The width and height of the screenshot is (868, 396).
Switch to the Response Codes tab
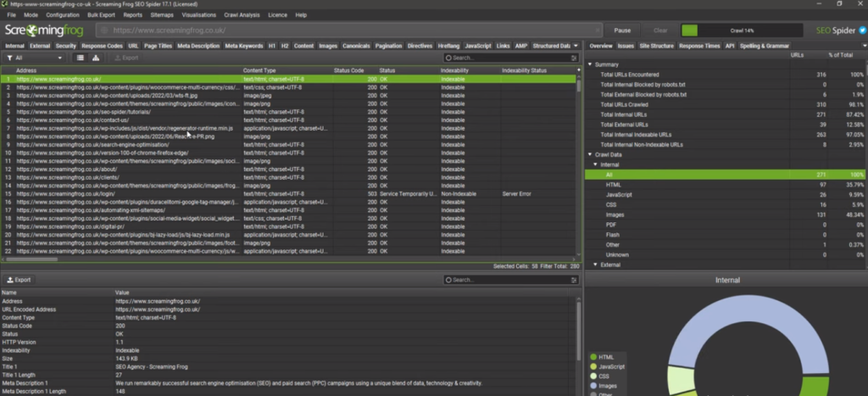102,46
